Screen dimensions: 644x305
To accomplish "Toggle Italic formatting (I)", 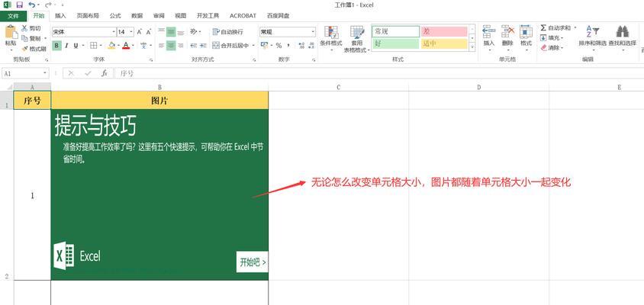I will [66, 45].
